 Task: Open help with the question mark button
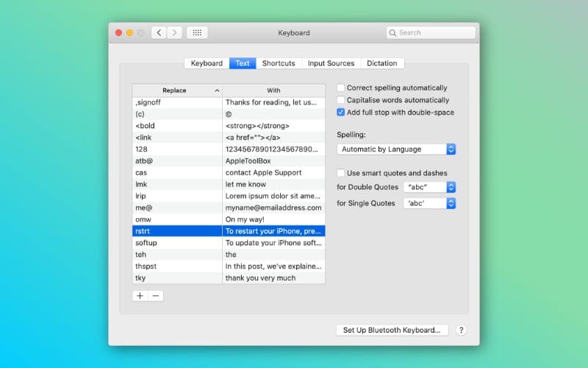click(x=462, y=330)
